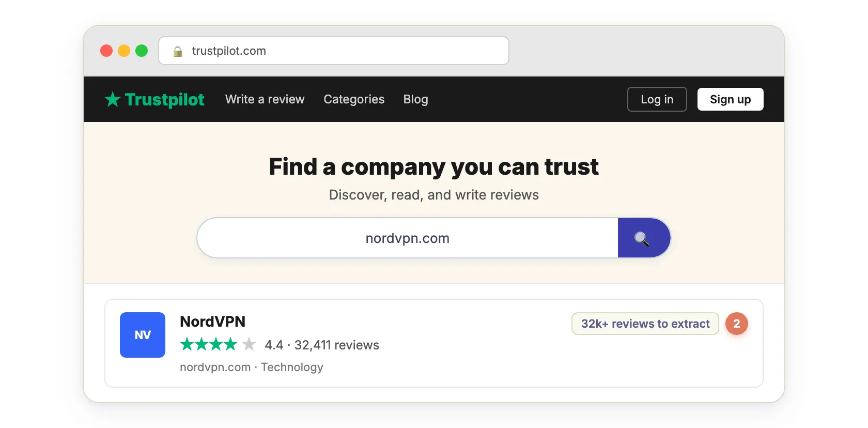868x428 pixels.
Task: Go to the Blog link
Action: 416,99
